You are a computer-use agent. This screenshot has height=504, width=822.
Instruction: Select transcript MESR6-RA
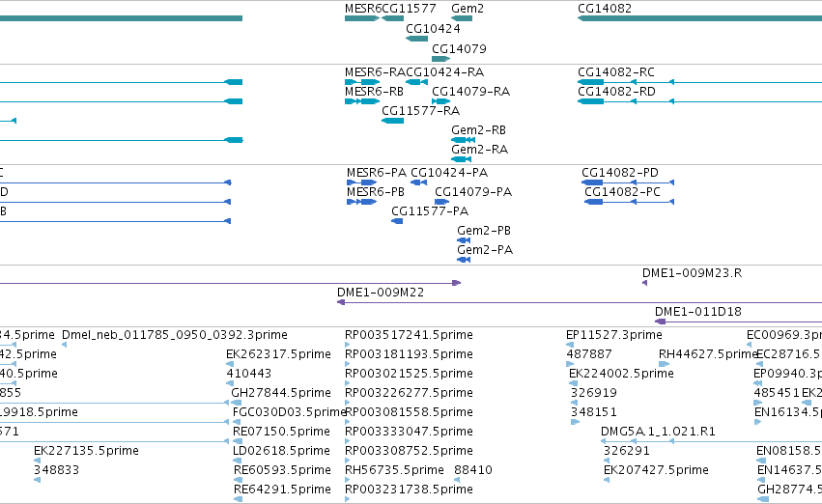click(376, 71)
